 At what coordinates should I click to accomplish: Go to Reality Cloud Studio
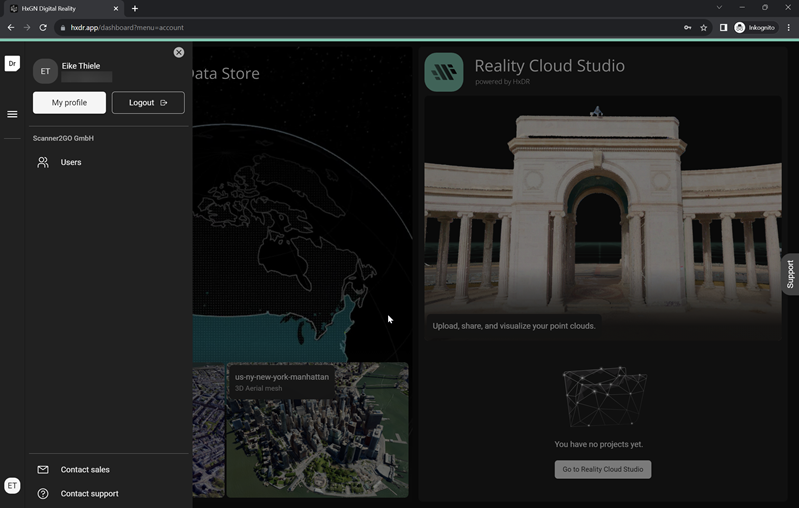(x=603, y=469)
